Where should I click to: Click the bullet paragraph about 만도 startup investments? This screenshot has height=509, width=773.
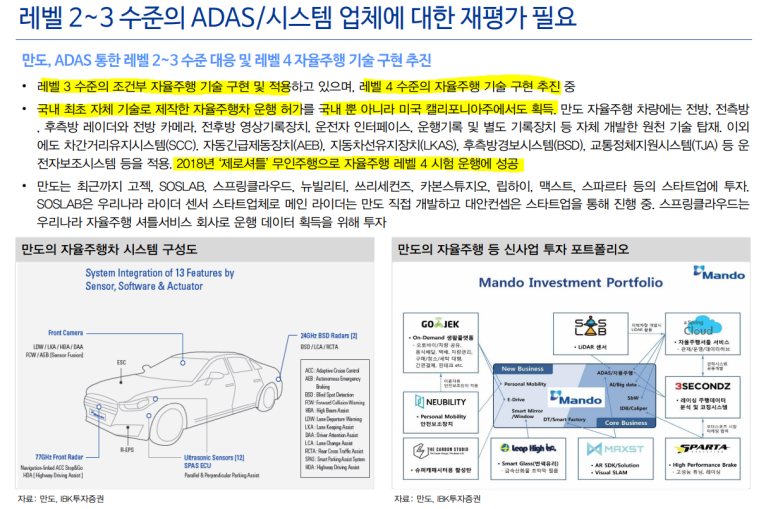click(392, 204)
